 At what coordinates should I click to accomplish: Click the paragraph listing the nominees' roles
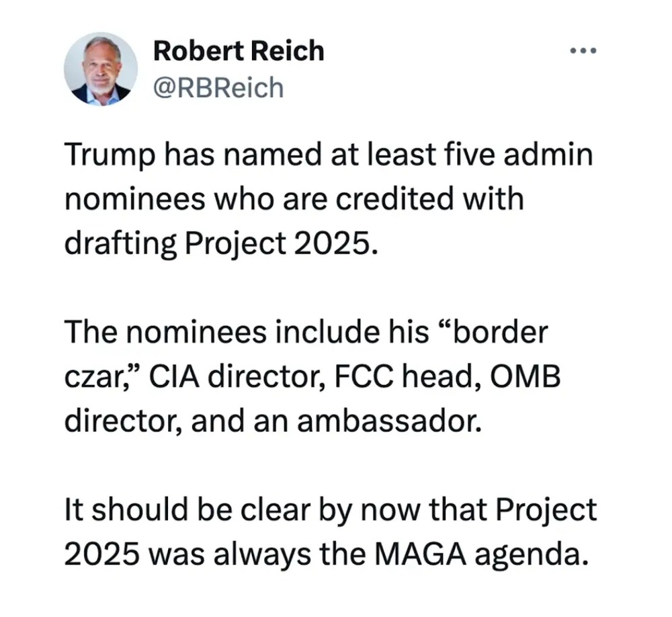click(312, 376)
